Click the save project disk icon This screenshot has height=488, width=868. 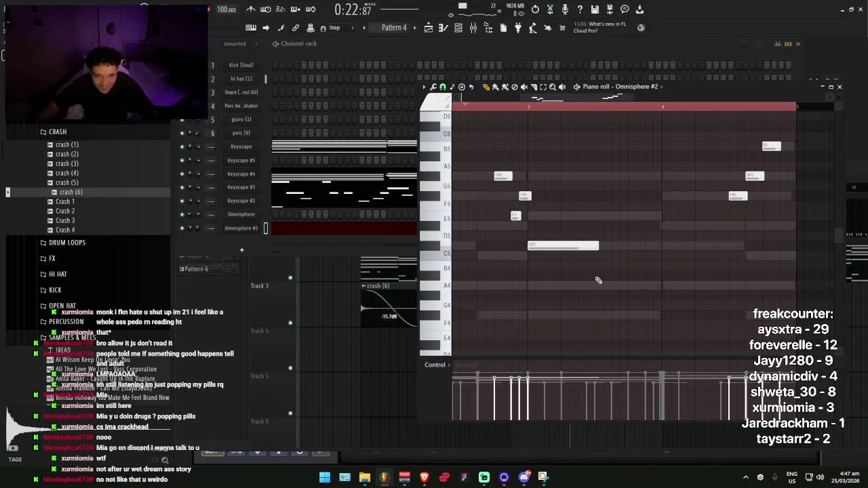coord(595,9)
